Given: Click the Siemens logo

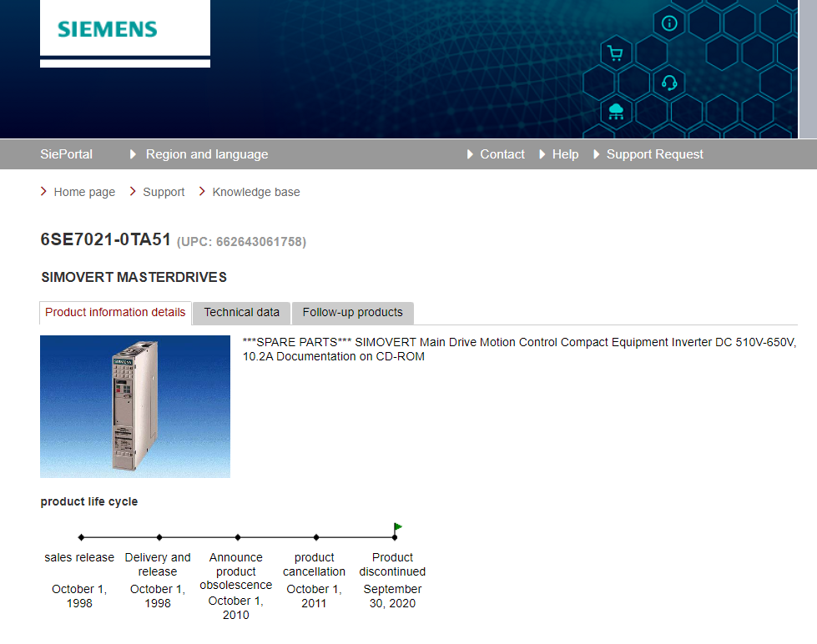Looking at the screenshot, I should coord(108,30).
